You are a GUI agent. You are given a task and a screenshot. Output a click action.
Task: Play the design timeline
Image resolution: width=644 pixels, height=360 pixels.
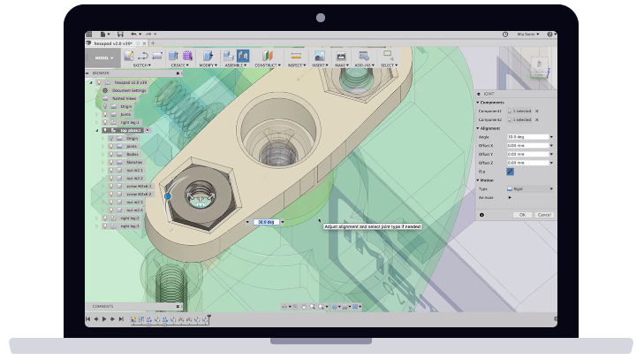coord(104,318)
